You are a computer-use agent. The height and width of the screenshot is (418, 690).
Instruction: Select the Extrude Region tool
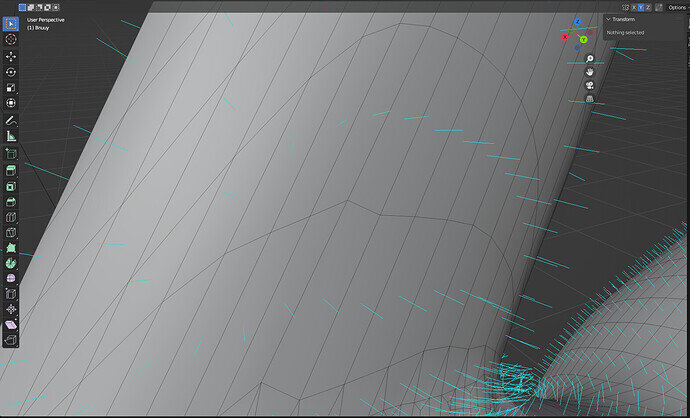click(11, 171)
